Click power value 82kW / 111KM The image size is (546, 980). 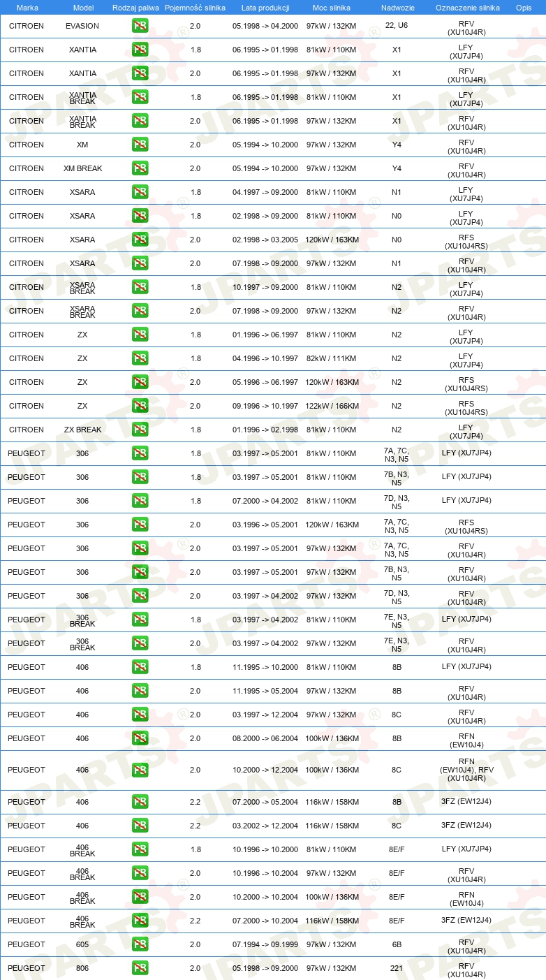(x=331, y=358)
